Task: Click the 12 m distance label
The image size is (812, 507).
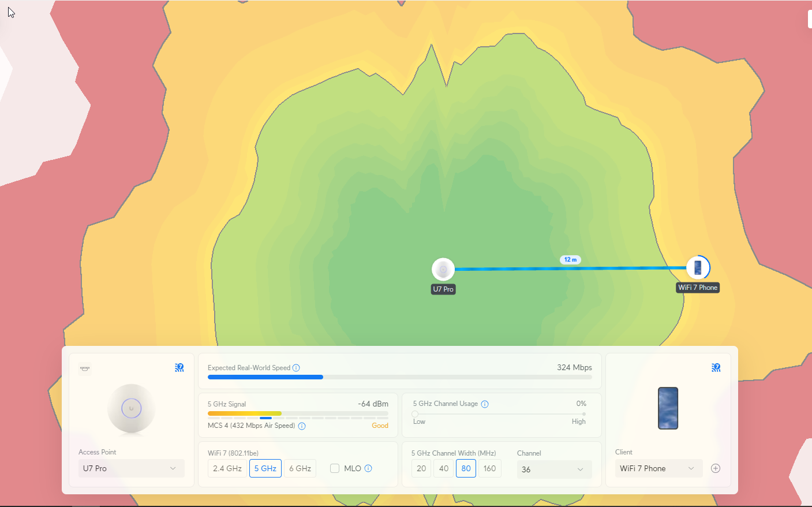Action: coord(570,260)
